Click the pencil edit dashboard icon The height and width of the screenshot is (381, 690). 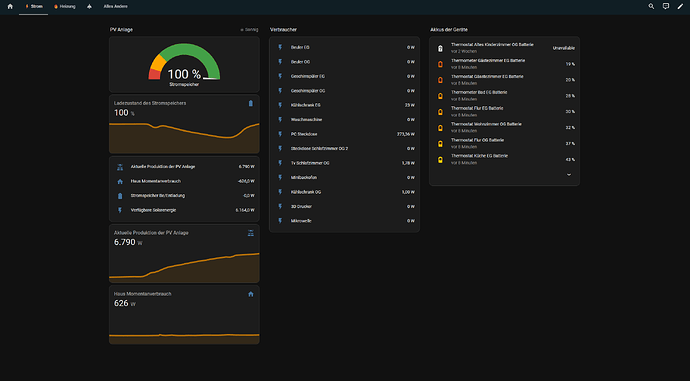pyautogui.click(x=680, y=7)
